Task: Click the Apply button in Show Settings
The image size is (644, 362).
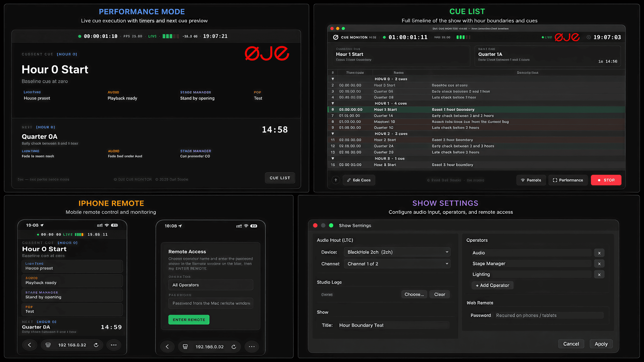Action: pyautogui.click(x=601, y=344)
